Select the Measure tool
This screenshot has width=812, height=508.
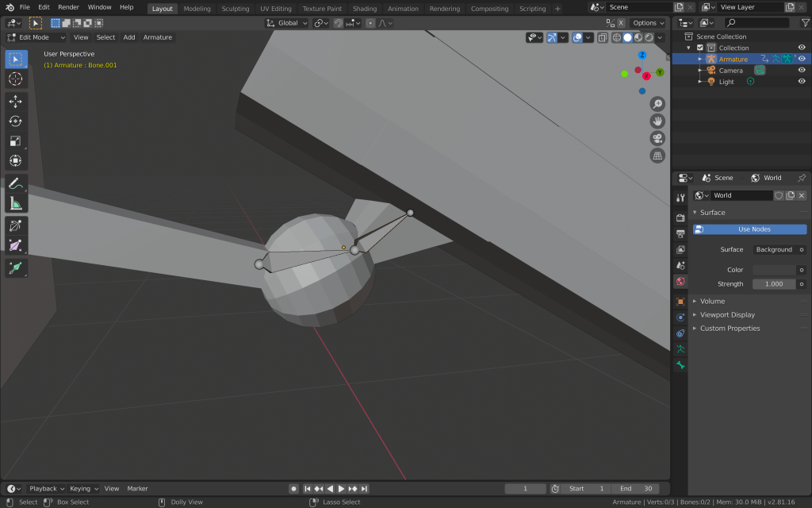(x=15, y=203)
